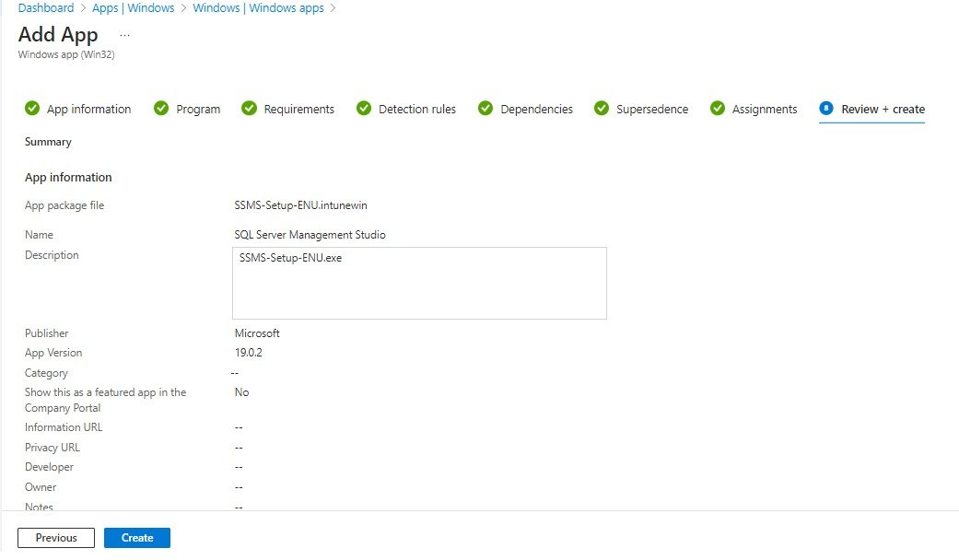Open the ellipsis menu next to Add App

pyautogui.click(x=123, y=37)
